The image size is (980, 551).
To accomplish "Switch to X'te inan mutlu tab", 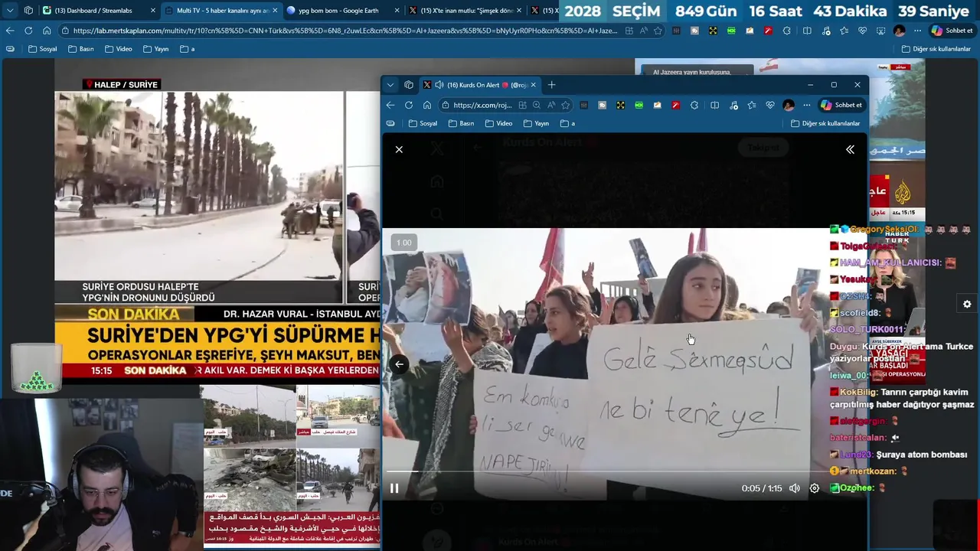I will click(x=465, y=11).
